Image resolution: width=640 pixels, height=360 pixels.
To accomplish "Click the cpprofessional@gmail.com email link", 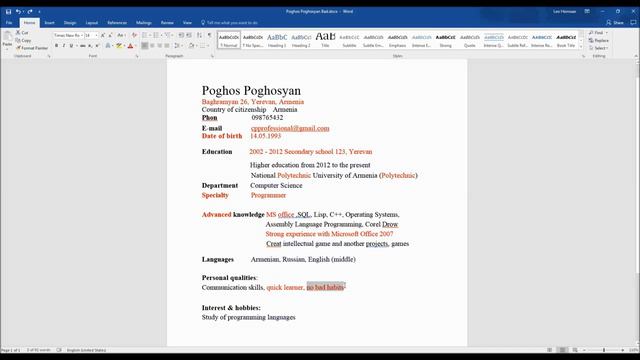I will click(x=290, y=128).
